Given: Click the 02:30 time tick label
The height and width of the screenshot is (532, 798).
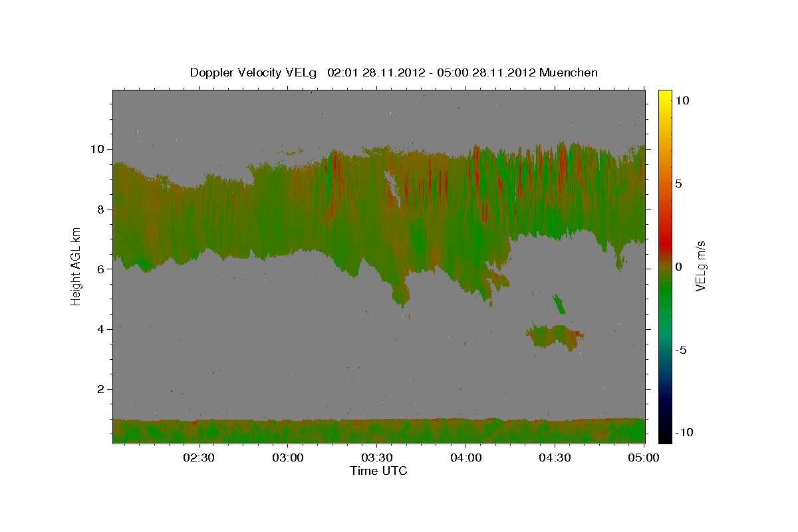Looking at the screenshot, I should (x=199, y=458).
